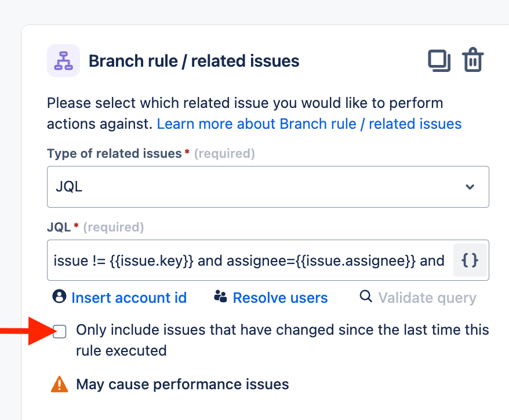
Task: Click the 'Branch rule / related issues' heading
Action: (194, 61)
